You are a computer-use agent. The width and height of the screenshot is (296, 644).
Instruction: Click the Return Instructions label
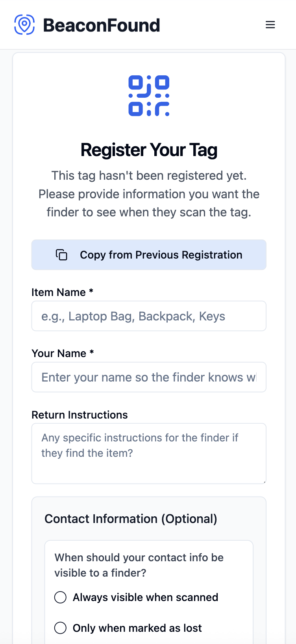[80, 415]
